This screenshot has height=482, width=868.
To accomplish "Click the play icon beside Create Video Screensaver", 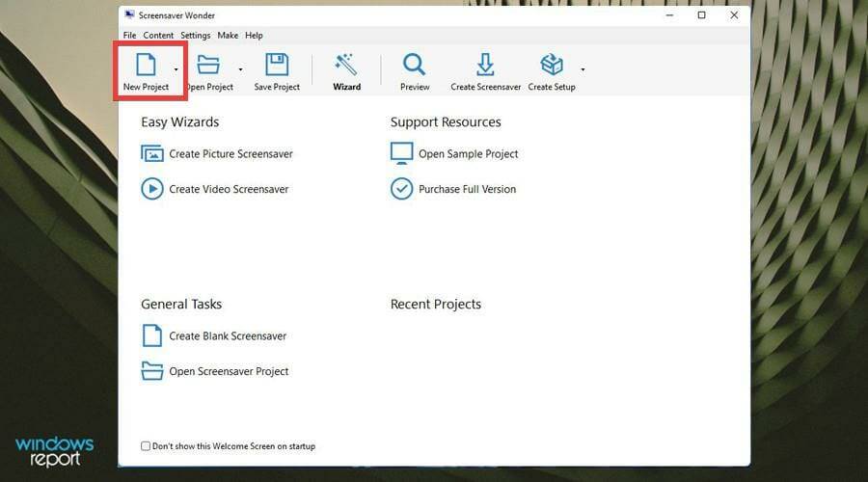I will (x=152, y=189).
